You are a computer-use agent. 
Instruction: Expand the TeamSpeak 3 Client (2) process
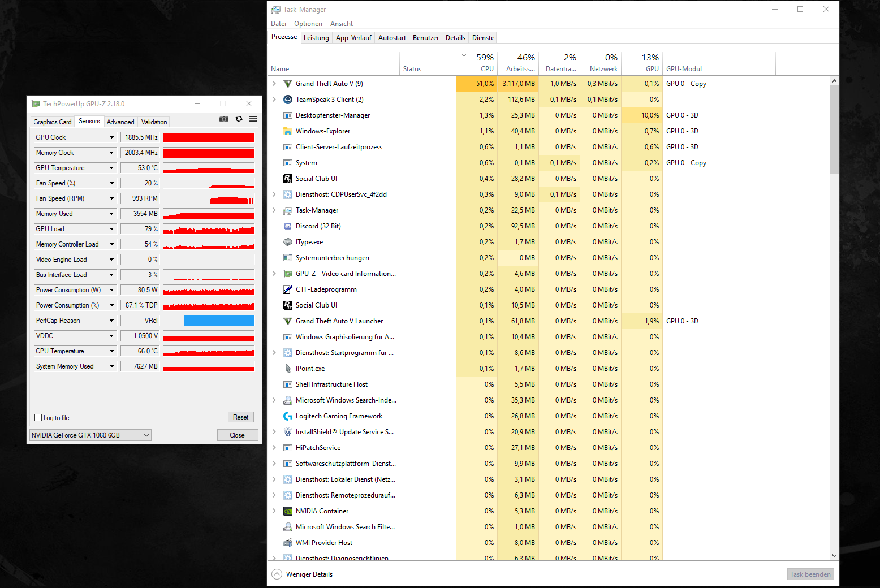(274, 100)
